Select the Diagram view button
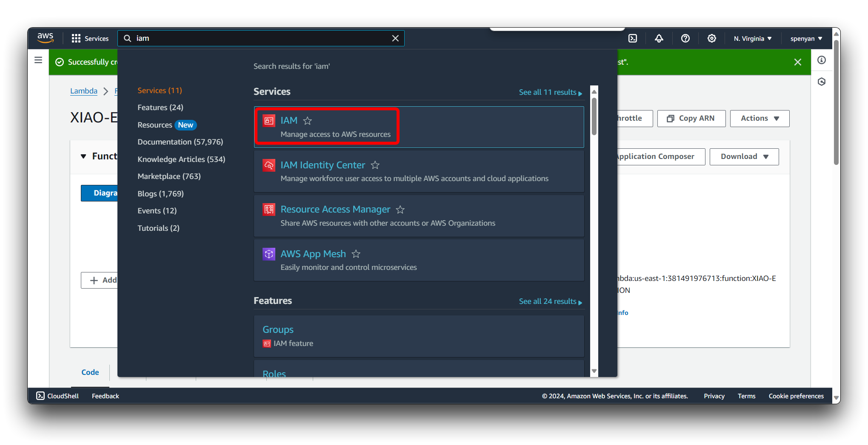 [99, 193]
